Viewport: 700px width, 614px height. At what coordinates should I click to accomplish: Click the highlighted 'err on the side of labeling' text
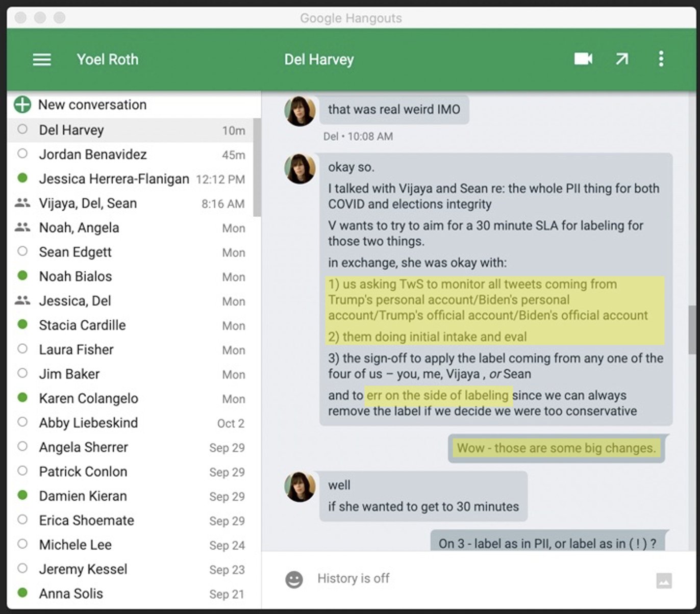point(438,395)
